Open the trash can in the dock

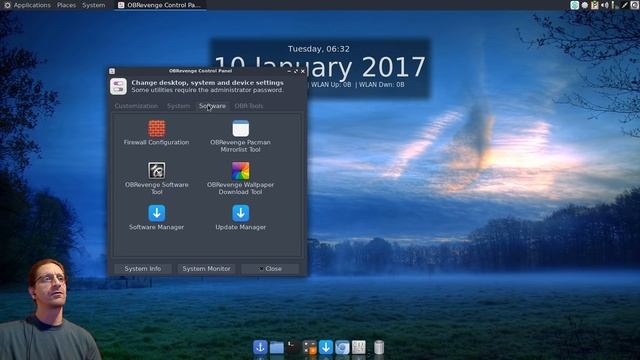coord(379,347)
